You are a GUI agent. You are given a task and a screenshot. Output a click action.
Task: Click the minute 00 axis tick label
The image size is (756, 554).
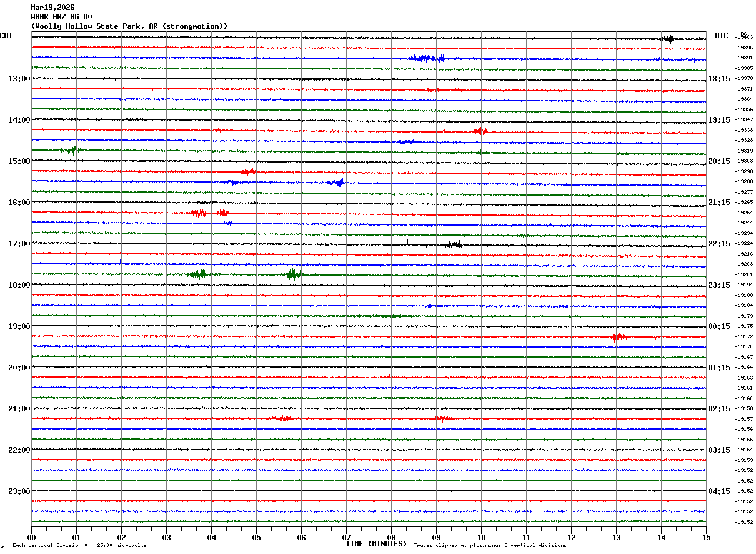click(31, 537)
